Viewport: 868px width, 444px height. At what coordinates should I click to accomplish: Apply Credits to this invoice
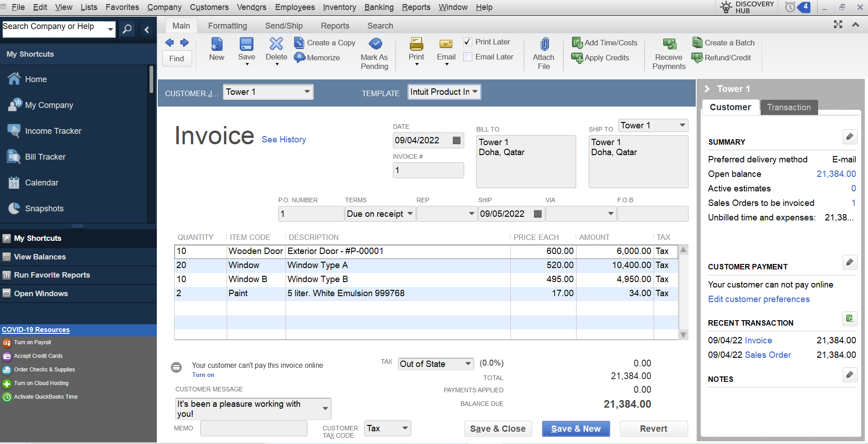tap(601, 58)
